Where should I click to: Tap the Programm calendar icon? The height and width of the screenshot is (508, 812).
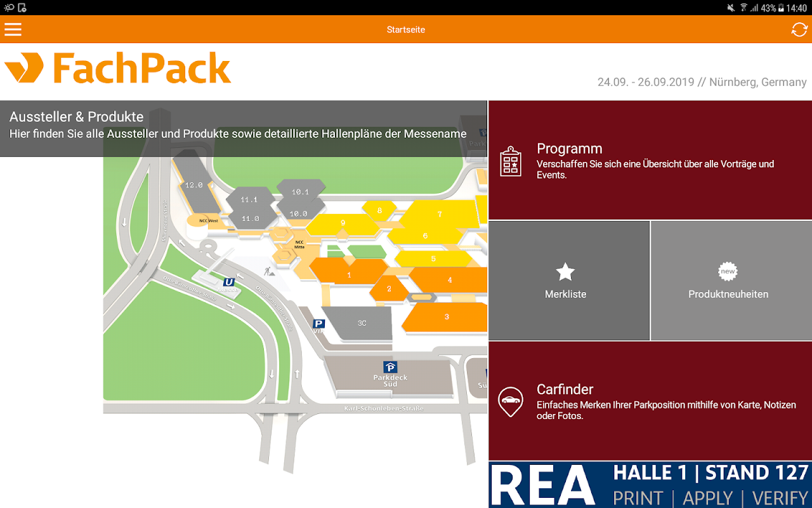[511, 161]
